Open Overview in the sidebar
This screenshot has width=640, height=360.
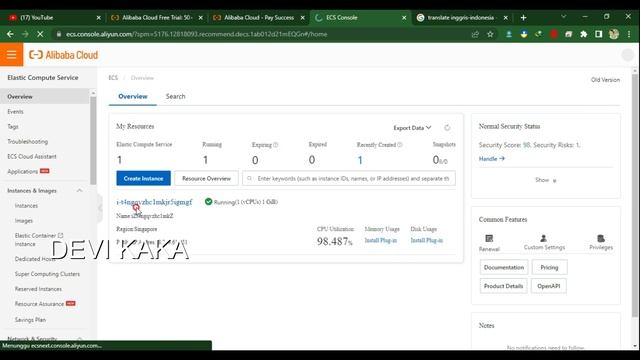(44, 97)
